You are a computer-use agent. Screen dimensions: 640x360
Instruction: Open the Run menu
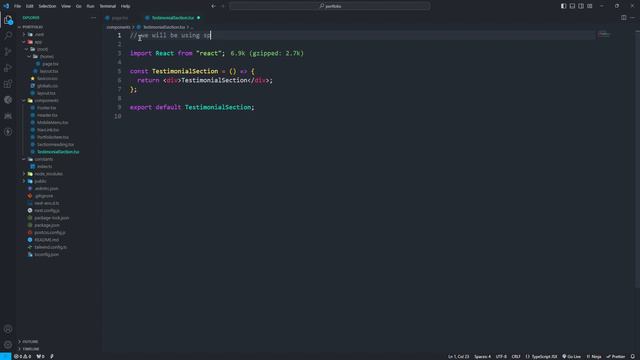pos(90,6)
